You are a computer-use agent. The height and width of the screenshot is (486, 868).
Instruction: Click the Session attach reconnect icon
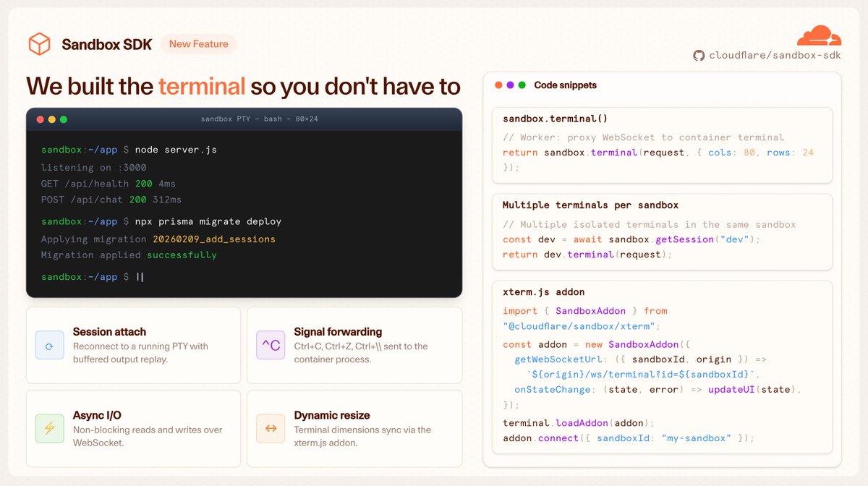50,345
